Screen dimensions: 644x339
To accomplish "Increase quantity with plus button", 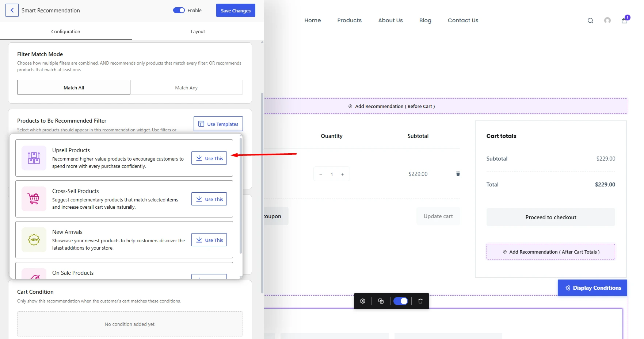I will pos(343,174).
